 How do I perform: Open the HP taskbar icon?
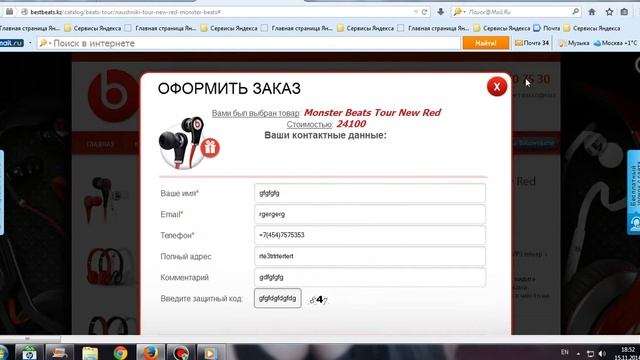pos(29,353)
